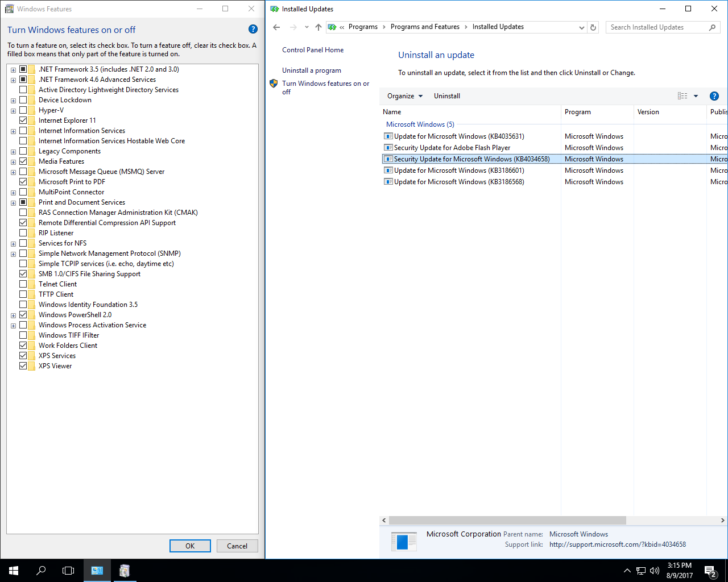Uncheck Internet Explorer 11 feature
The image size is (728, 582).
pos(23,120)
